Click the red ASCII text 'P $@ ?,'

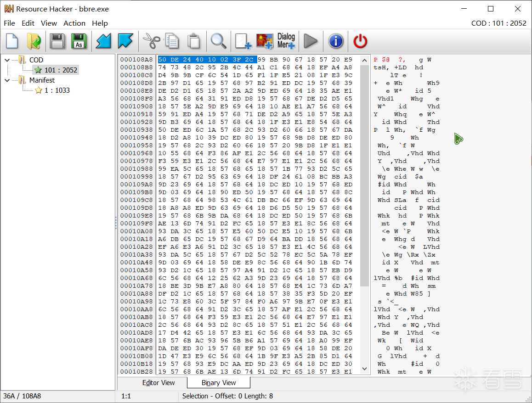[x=390, y=60]
